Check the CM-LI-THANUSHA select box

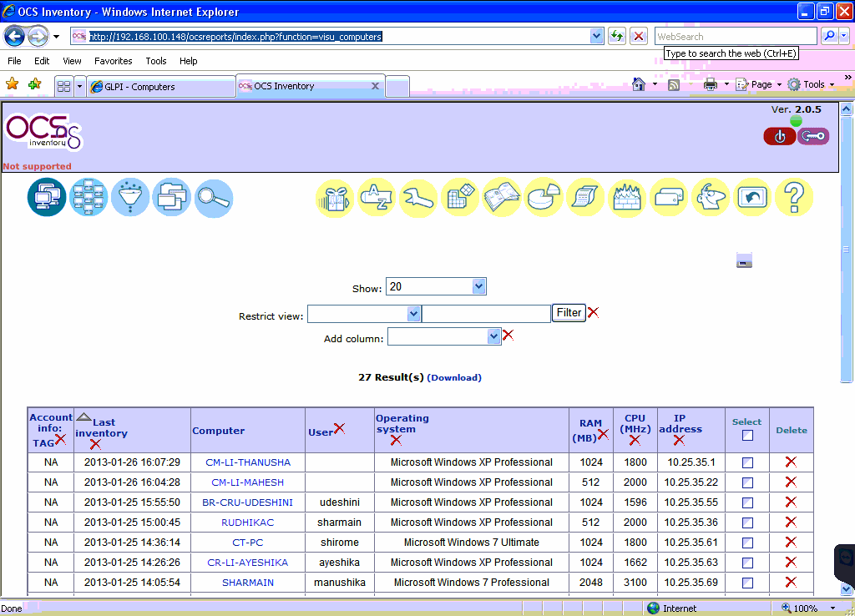tap(747, 462)
